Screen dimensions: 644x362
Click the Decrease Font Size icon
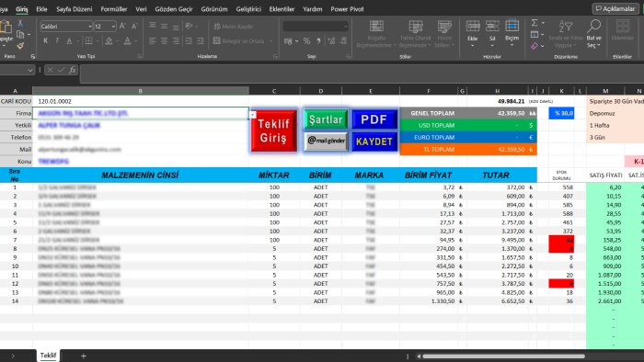134,27
